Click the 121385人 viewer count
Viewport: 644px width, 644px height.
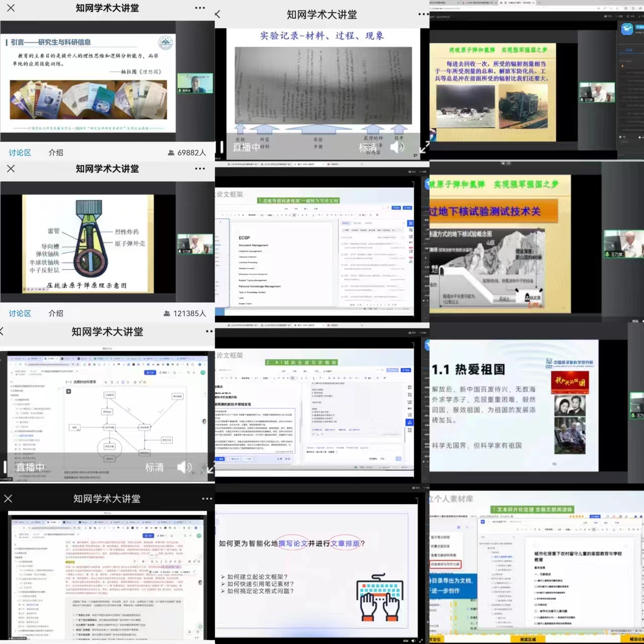click(185, 313)
